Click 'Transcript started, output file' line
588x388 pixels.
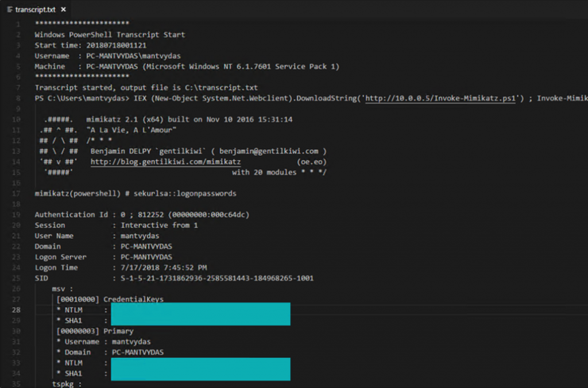pyautogui.click(x=146, y=88)
